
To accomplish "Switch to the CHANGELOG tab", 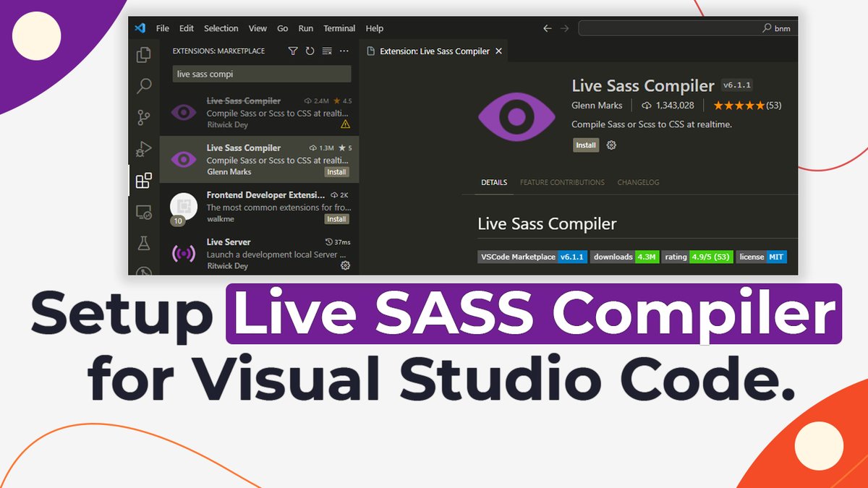I will click(638, 182).
